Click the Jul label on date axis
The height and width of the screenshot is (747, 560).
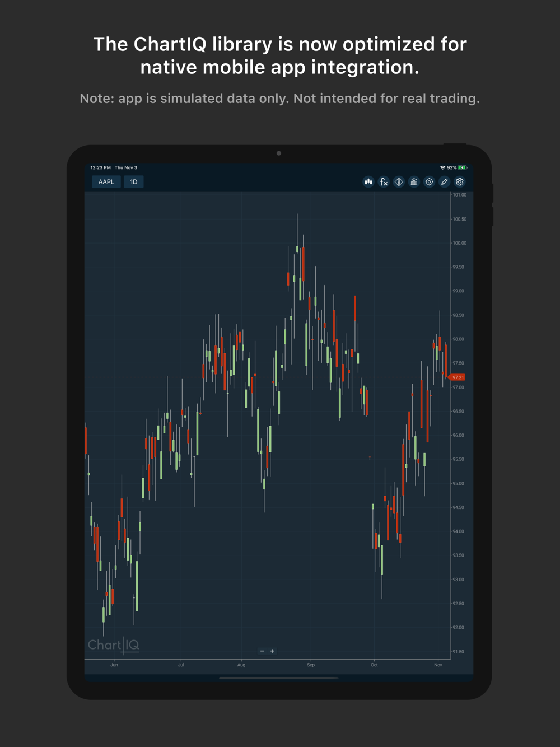click(181, 665)
